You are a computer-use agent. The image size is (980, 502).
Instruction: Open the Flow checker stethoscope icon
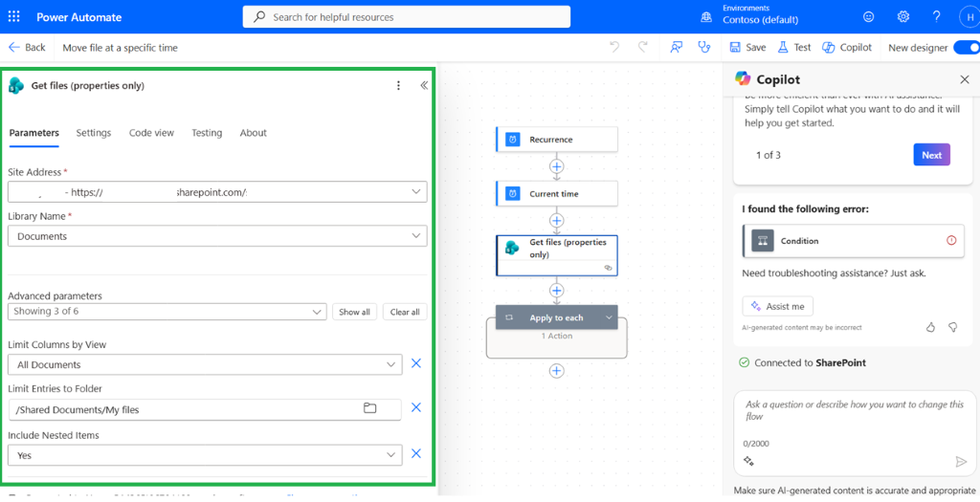704,48
